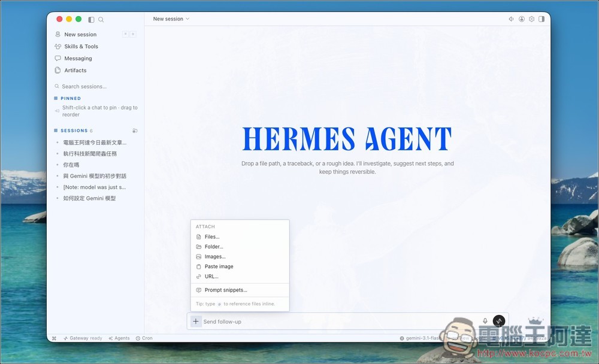
Task: Click the speaker sound icon
Action: pyautogui.click(x=511, y=19)
